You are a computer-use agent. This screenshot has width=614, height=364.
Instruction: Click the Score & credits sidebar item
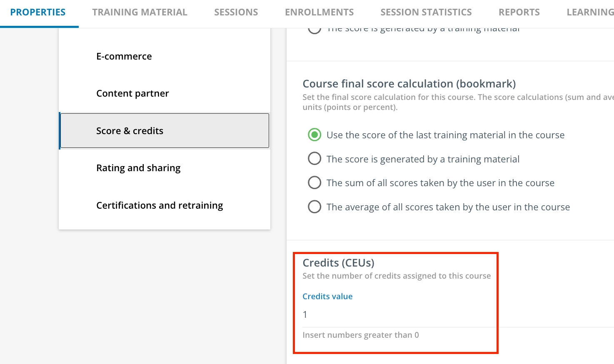tap(130, 131)
